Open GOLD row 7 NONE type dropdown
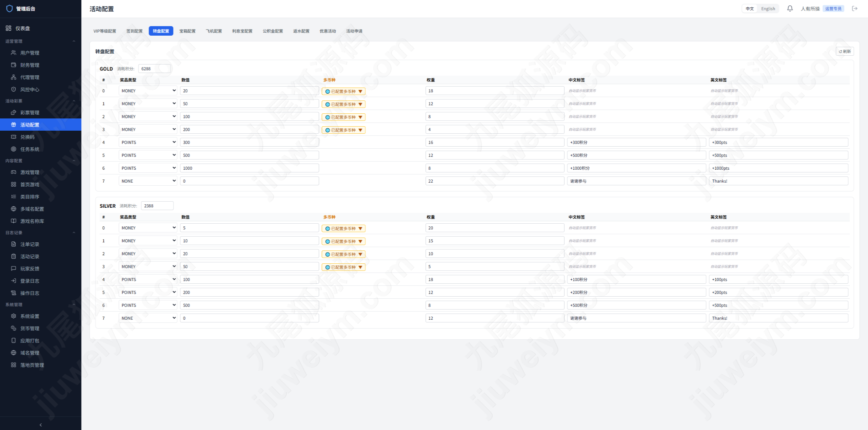The width and height of the screenshot is (868, 430). point(148,181)
